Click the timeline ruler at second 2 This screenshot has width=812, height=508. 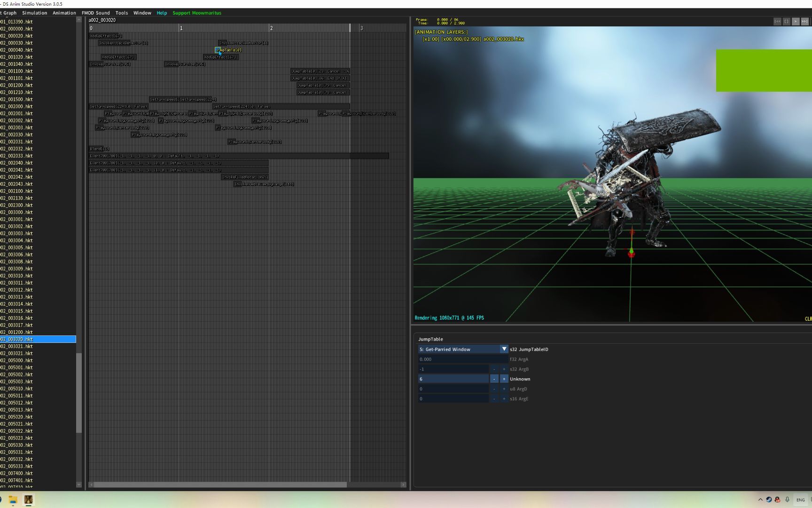pyautogui.click(x=271, y=28)
